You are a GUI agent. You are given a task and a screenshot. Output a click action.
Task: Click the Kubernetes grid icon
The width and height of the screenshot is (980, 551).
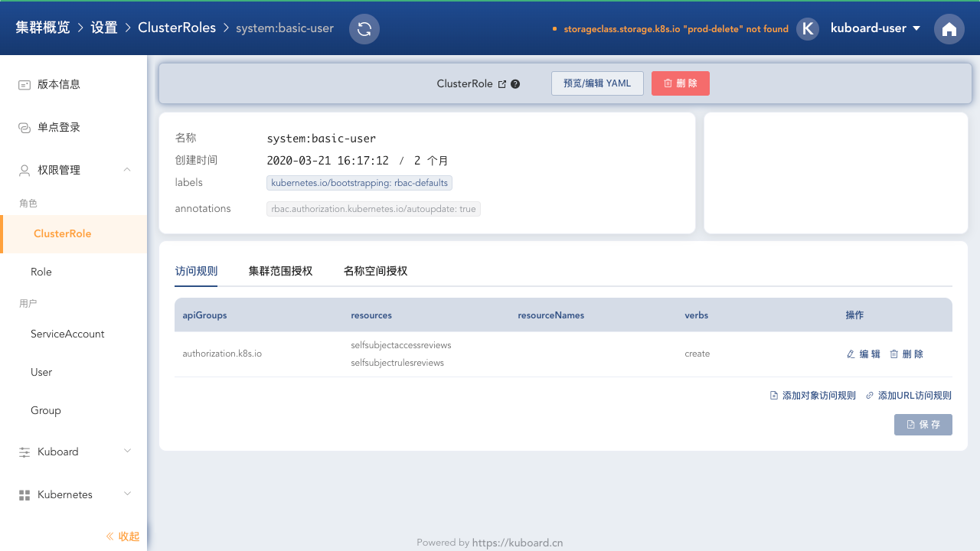click(24, 494)
